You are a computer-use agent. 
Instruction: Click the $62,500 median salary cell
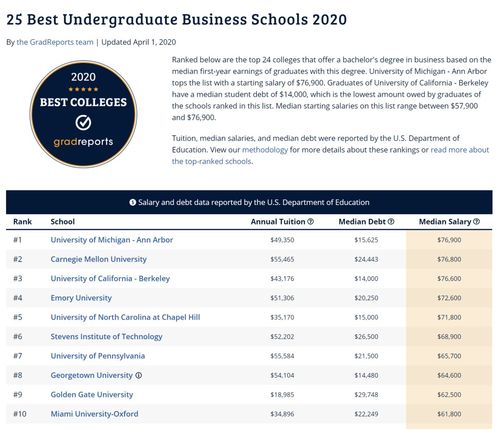point(449,395)
